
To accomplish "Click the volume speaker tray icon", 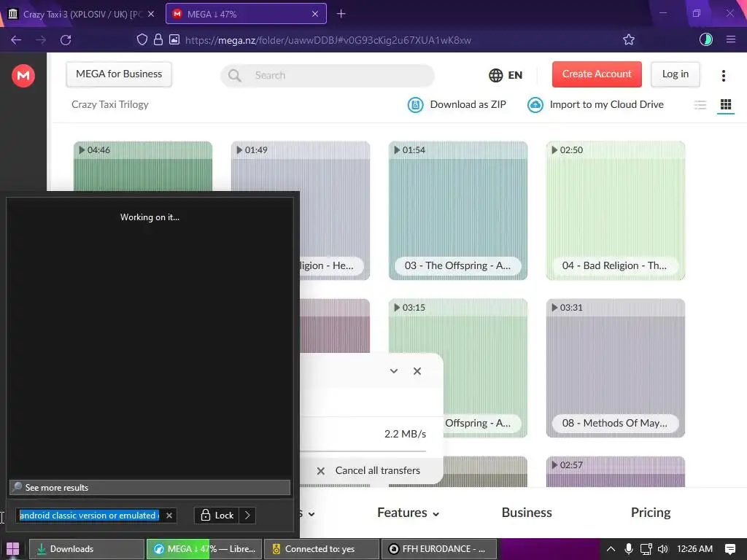I will coord(662,549).
